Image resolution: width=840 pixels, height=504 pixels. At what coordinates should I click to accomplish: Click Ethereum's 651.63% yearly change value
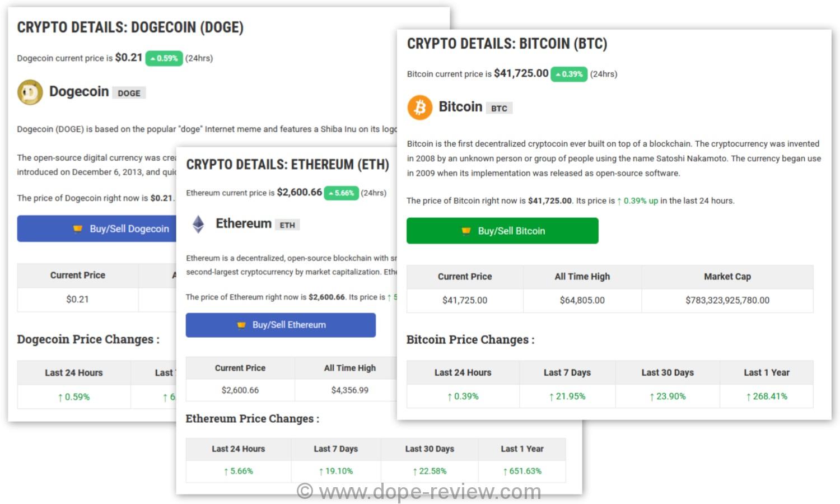(522, 472)
